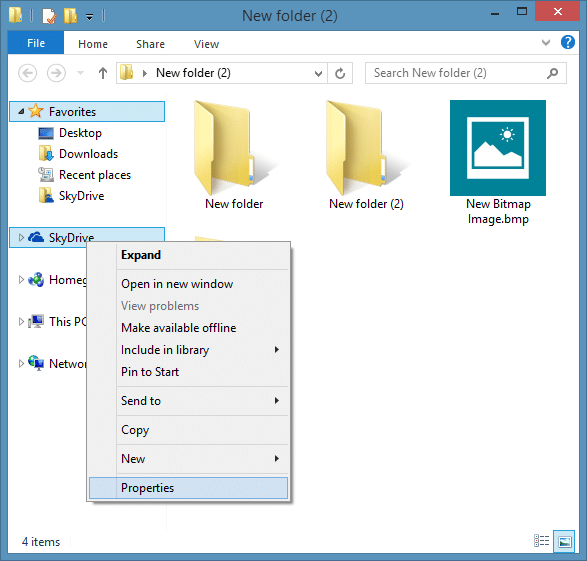The width and height of the screenshot is (587, 561).
Task: Open Help with the question mark icon
Action: 568,42
